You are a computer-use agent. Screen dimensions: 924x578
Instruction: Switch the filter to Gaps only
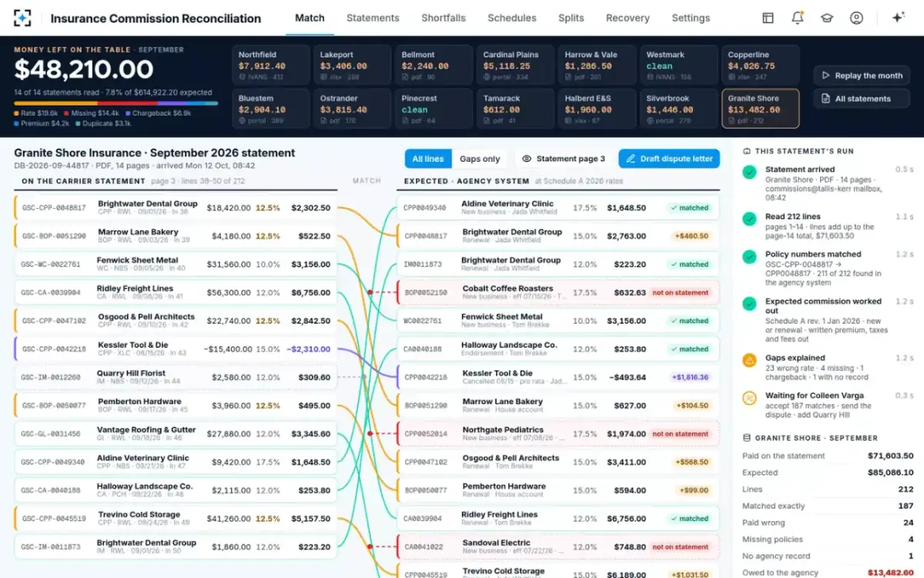point(480,159)
